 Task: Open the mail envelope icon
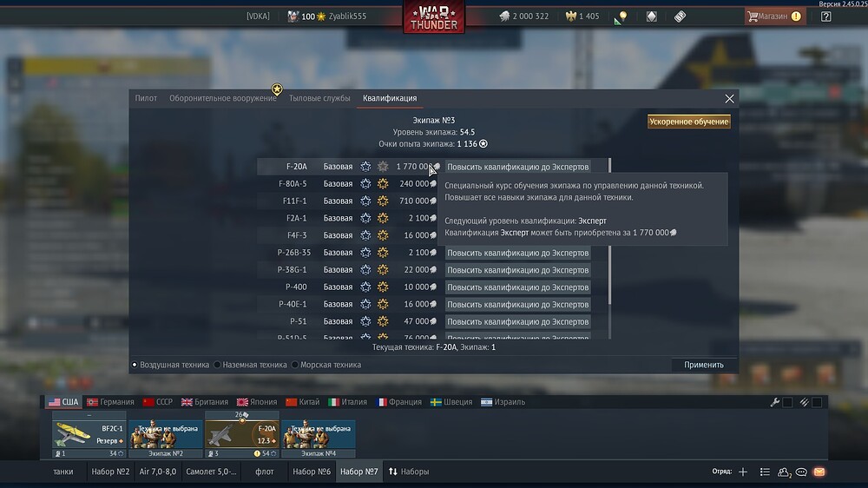click(x=819, y=472)
